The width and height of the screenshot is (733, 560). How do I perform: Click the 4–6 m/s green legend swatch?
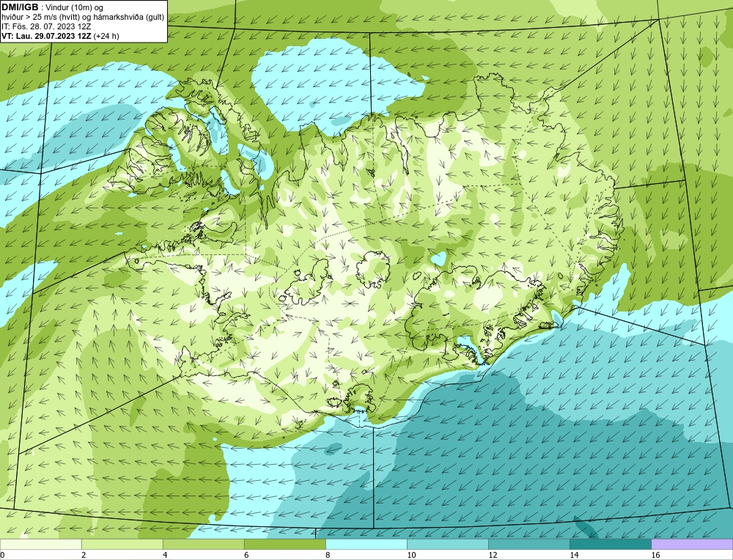[x=203, y=544]
